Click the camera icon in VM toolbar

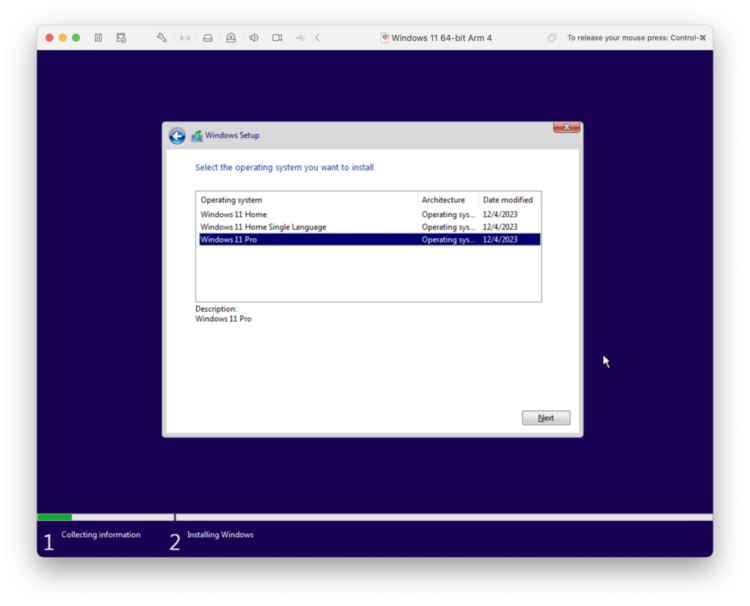coord(277,38)
